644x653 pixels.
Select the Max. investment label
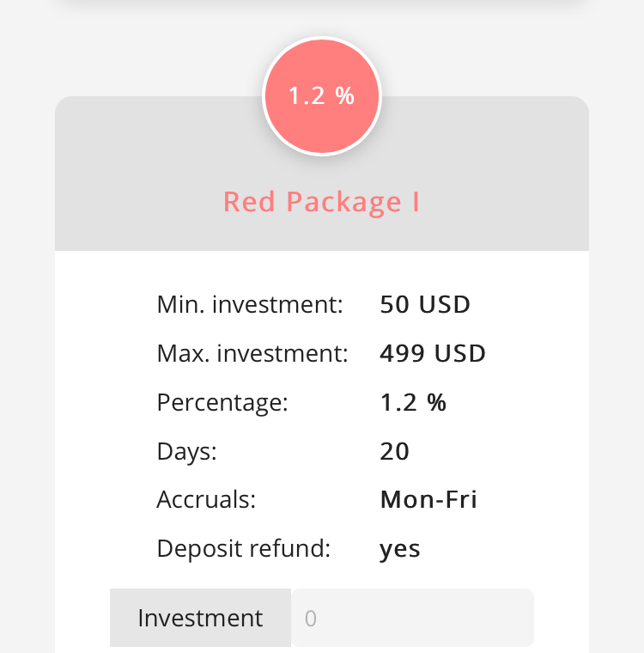click(252, 353)
